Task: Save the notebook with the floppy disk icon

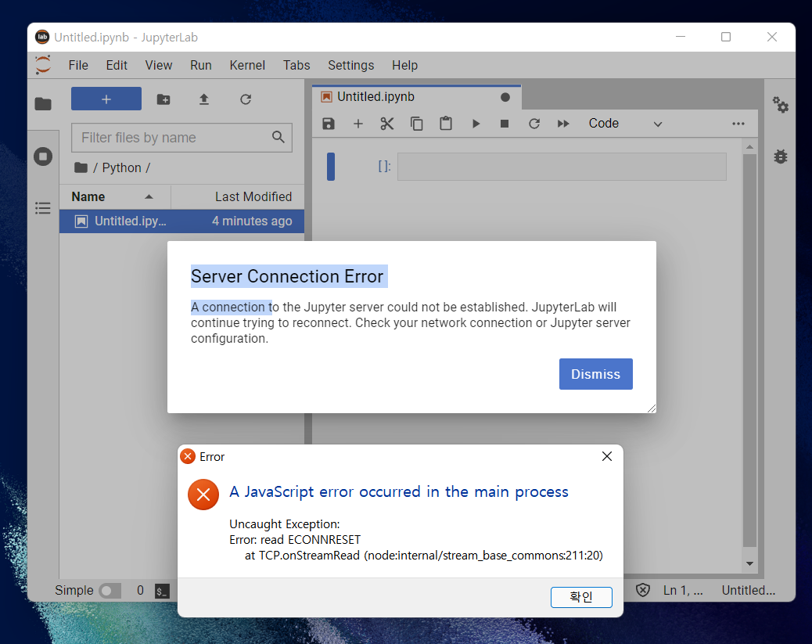Action: pyautogui.click(x=329, y=124)
